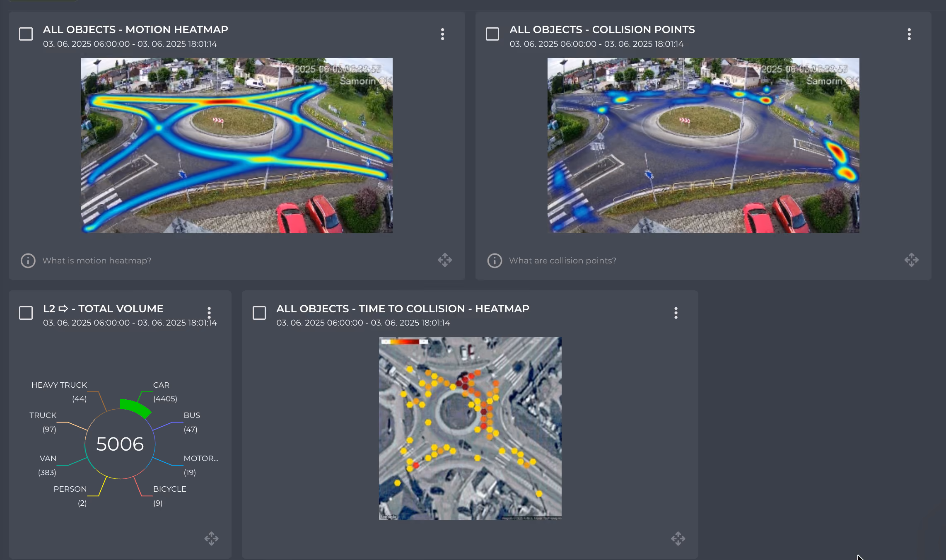Image resolution: width=946 pixels, height=560 pixels.
Task: Click the color scale legend on aerial map
Action: click(405, 342)
